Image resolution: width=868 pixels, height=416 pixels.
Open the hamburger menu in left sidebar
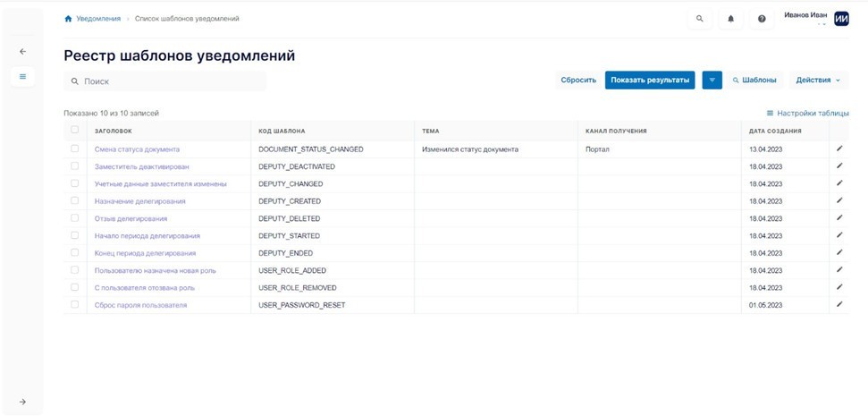tap(22, 76)
